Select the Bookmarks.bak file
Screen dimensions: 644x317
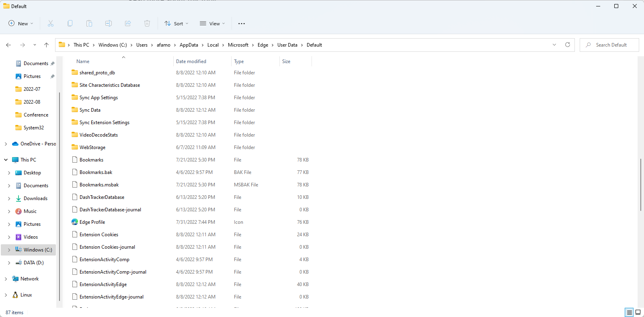tap(96, 172)
